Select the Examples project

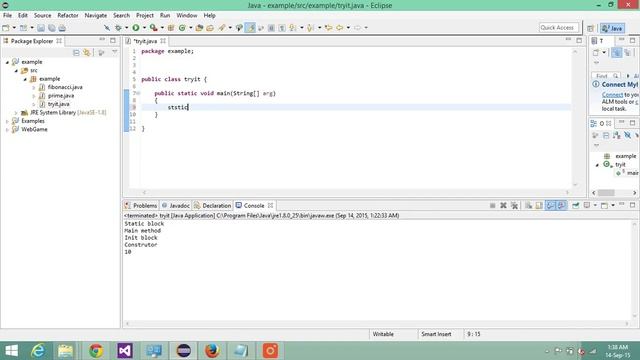coord(33,121)
